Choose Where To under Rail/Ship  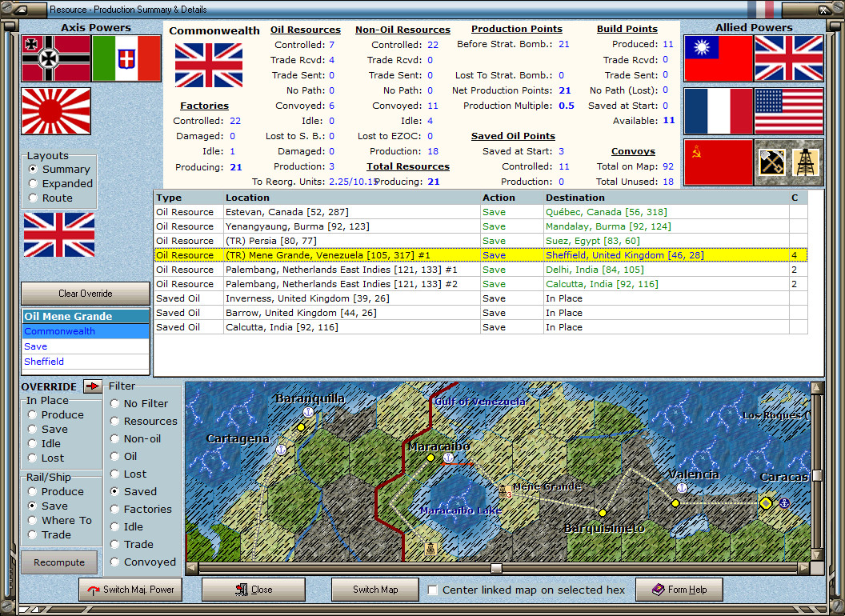(34, 521)
